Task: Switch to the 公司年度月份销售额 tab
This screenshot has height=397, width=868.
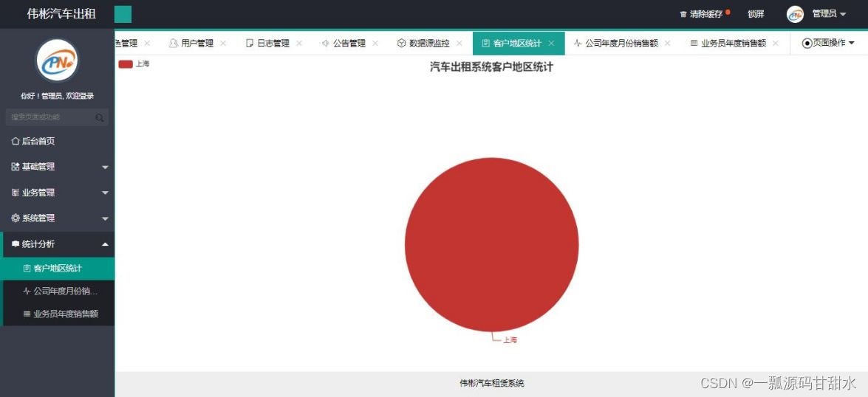Action: point(622,43)
